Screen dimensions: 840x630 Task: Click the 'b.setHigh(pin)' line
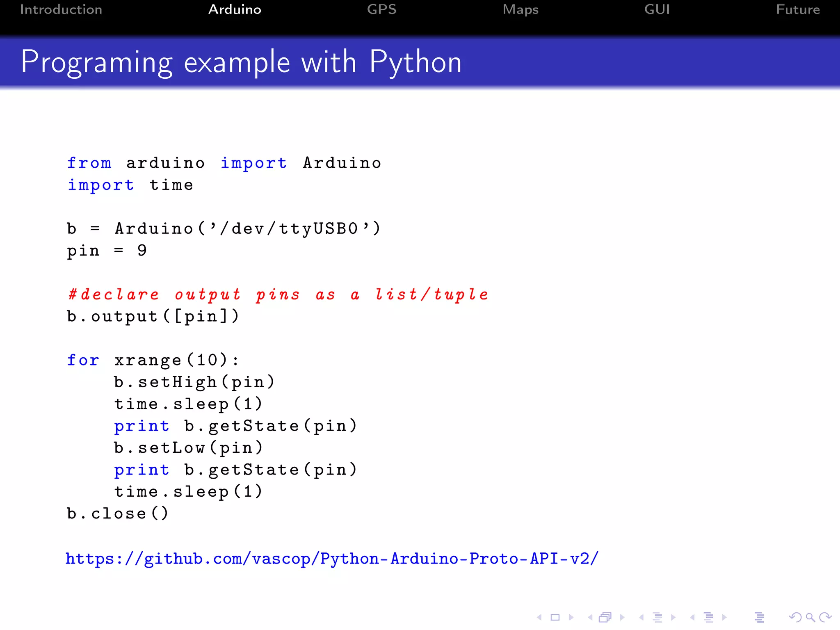(194, 382)
